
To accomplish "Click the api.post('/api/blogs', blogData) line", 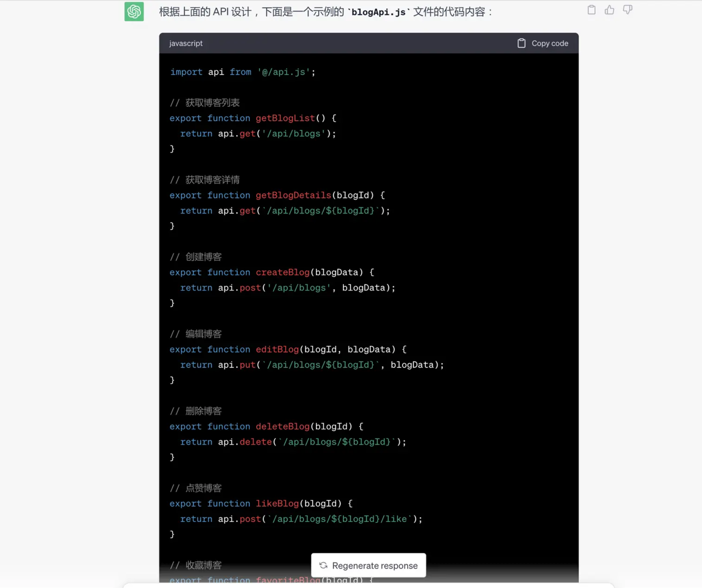I will [288, 288].
